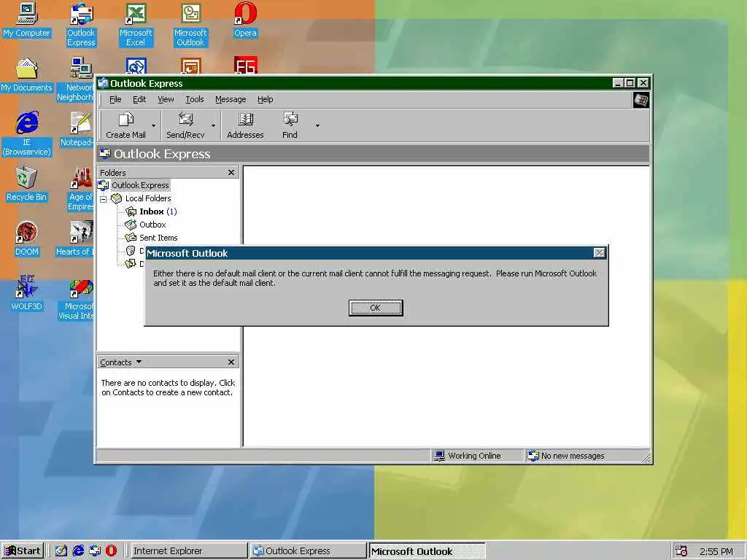Switch to Outlook Express taskbar button
Screen dimensions: 747x560
308,551
